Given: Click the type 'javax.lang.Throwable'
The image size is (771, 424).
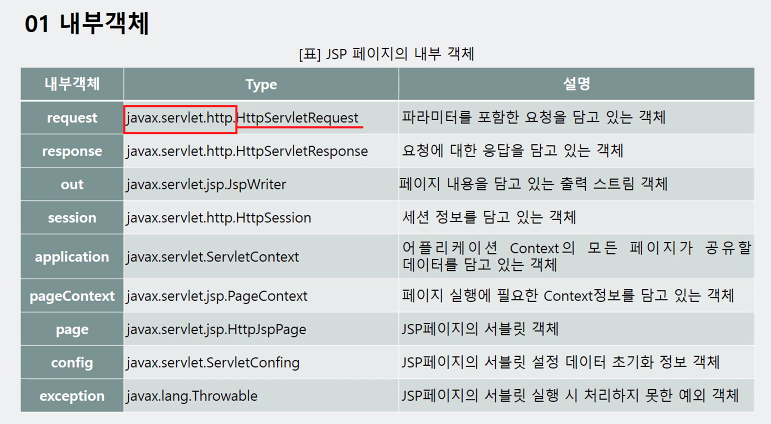Looking at the screenshot, I should click(x=192, y=396).
